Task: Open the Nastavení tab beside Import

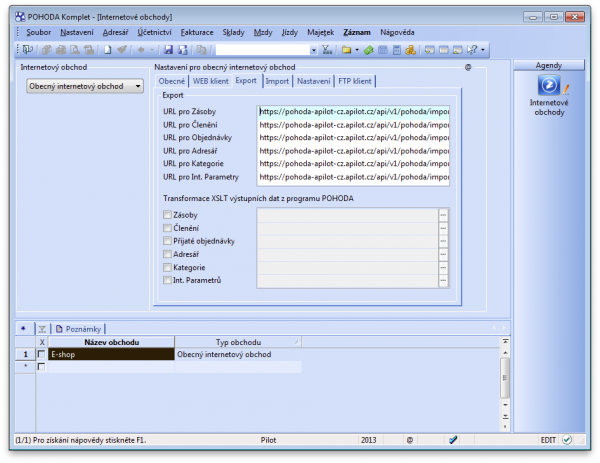Action: coord(313,81)
